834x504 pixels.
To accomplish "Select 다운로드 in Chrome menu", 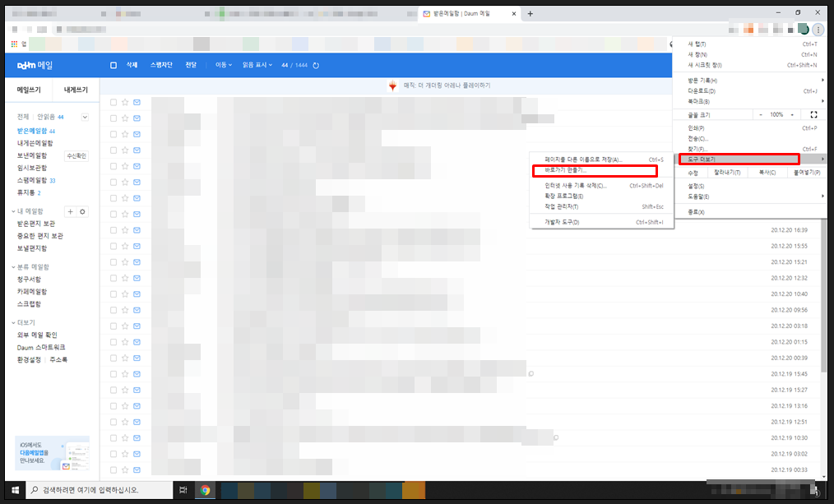I will click(751, 91).
